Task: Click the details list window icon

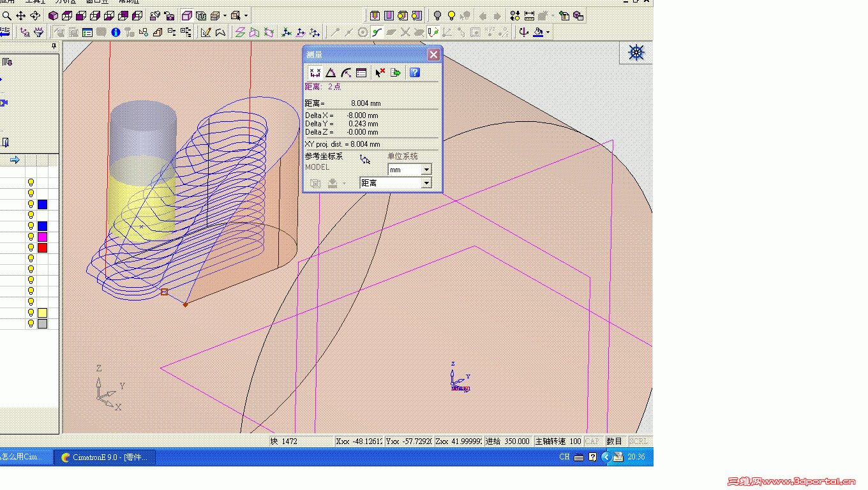Action: [87, 32]
